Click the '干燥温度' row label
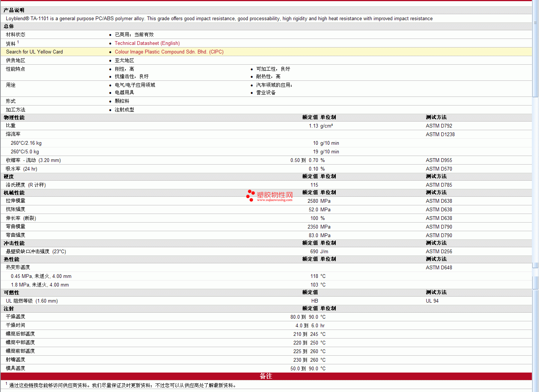Screen dimensions: 539x392 coord(15,317)
